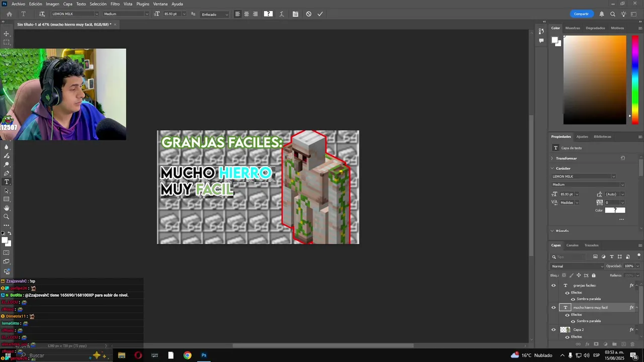Hide the 'granjas faciles:' layer
Image resolution: width=644 pixels, height=362 pixels.
click(x=553, y=286)
